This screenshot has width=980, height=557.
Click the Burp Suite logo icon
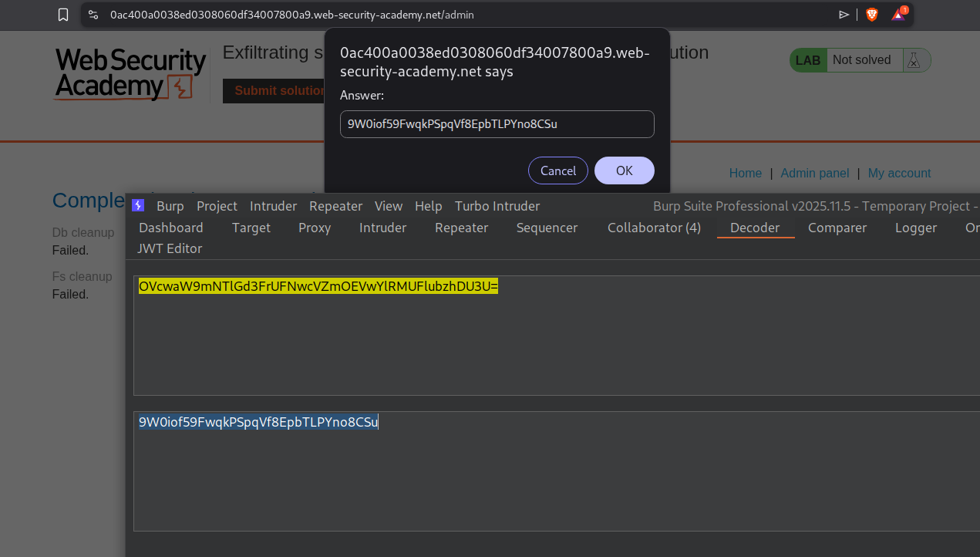(x=138, y=205)
